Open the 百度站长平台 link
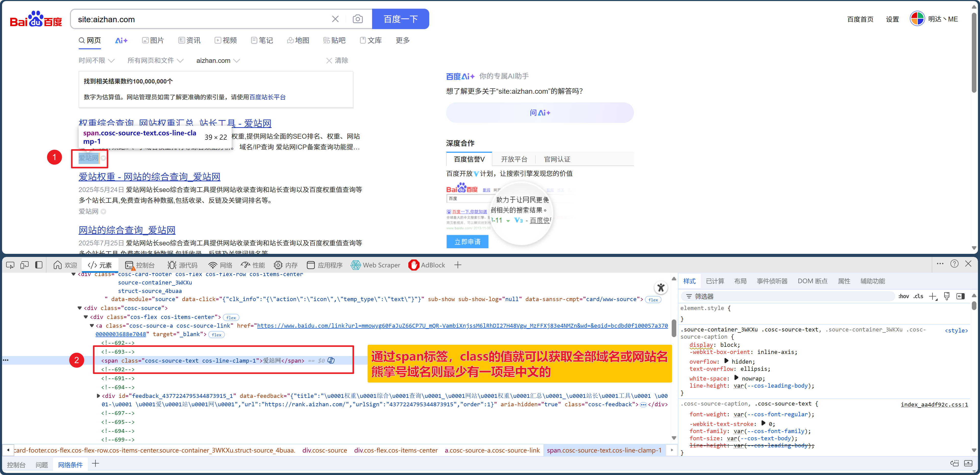 (267, 97)
